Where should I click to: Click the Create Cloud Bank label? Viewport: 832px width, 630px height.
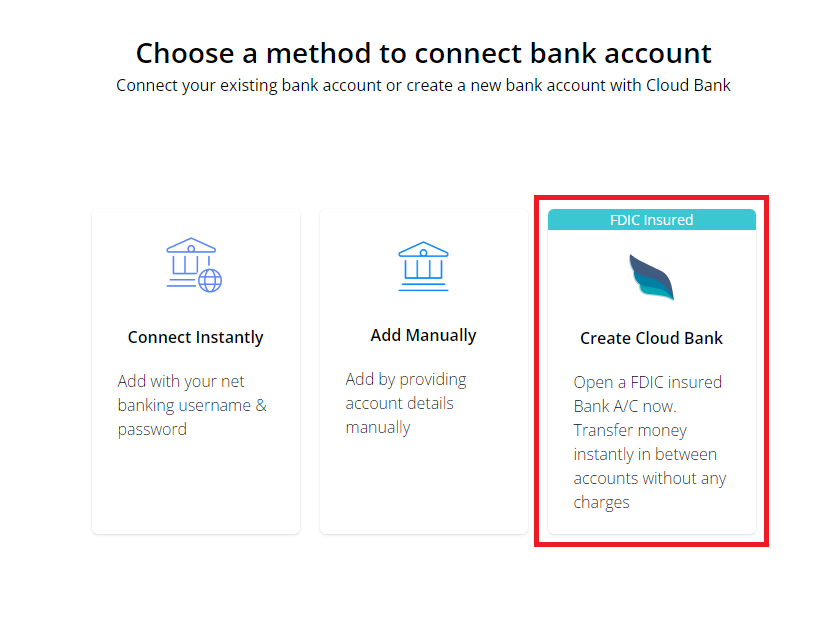pyautogui.click(x=651, y=338)
